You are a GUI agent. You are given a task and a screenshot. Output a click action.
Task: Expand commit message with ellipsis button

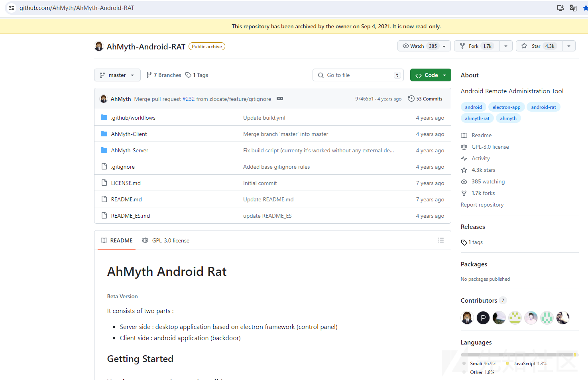coord(280,98)
